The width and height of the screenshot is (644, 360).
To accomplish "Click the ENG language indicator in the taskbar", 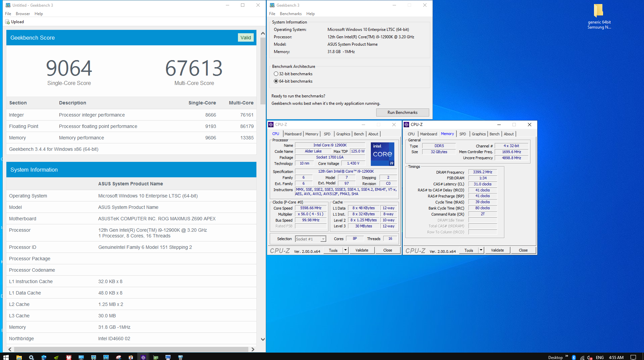I will pyautogui.click(x=600, y=357).
